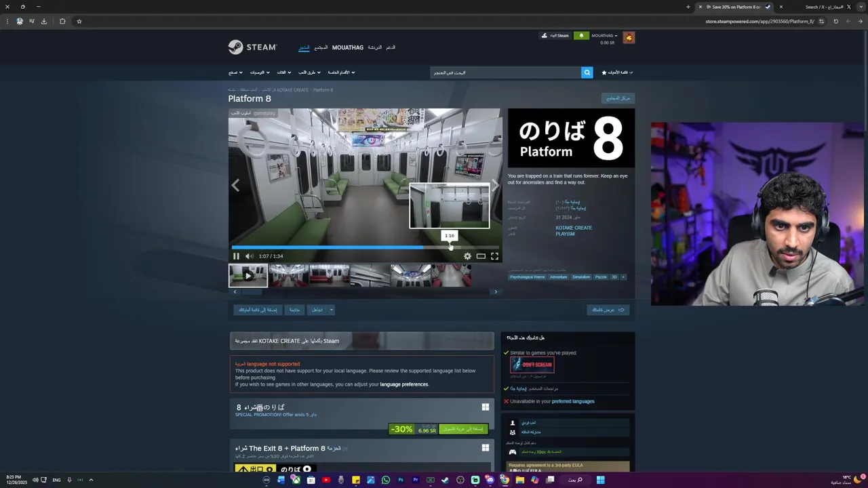Select the first video thumbnail with play icon
Image resolution: width=868 pixels, height=488 pixels.
[248, 276]
